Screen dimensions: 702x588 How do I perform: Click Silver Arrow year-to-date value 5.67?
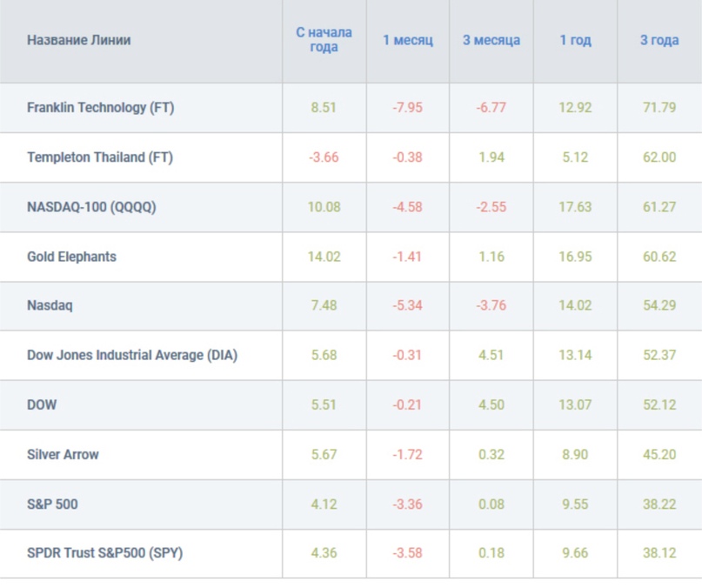coord(324,455)
